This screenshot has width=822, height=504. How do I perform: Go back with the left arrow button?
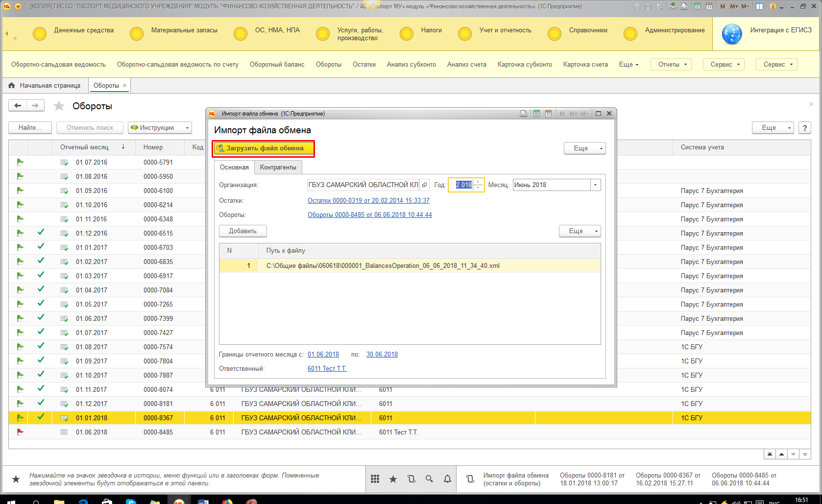tap(18, 105)
